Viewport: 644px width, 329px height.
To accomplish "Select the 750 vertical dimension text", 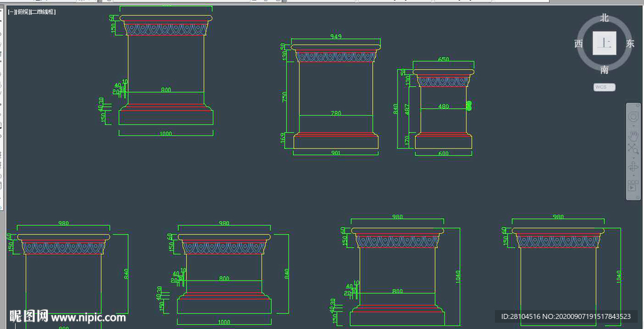I will click(x=285, y=98).
